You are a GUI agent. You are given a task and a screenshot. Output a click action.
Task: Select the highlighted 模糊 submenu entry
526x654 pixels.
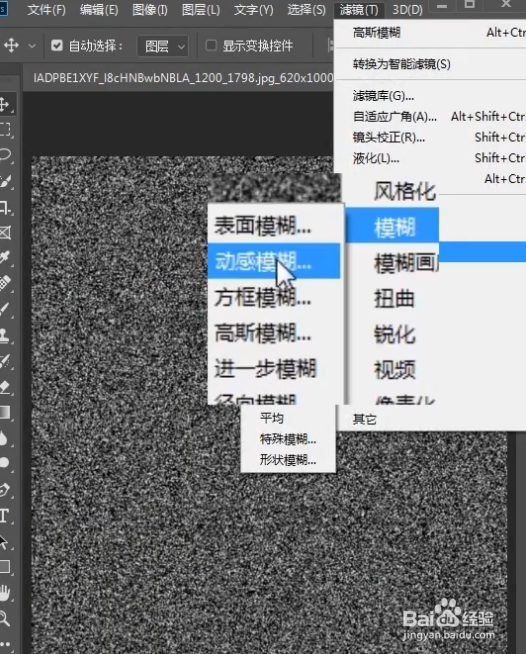394,227
